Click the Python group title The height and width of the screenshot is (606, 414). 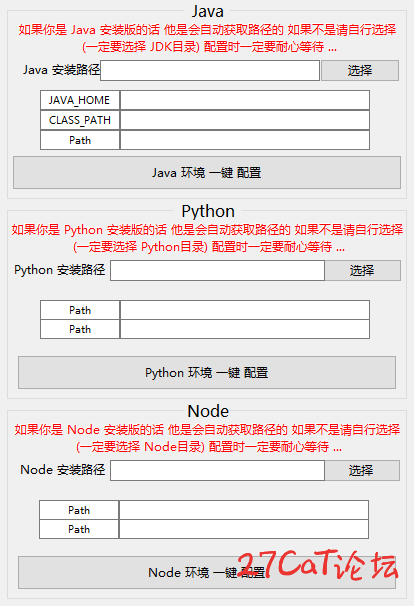[208, 211]
